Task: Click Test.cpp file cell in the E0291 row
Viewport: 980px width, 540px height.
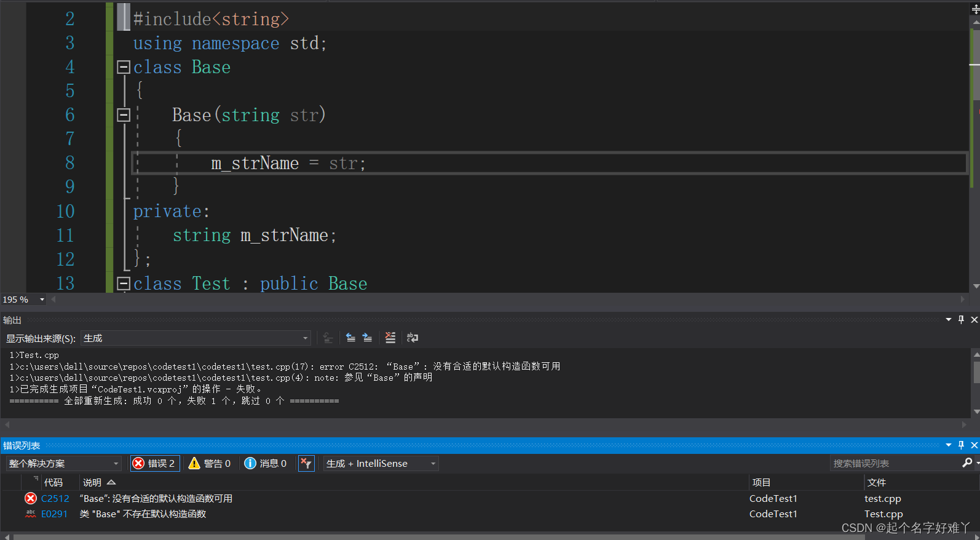Action: (883, 514)
